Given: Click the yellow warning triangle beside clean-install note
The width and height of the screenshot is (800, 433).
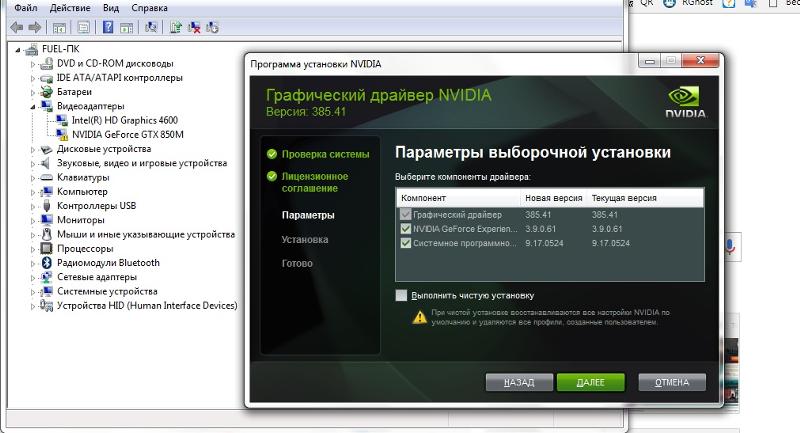Looking at the screenshot, I should (x=419, y=317).
